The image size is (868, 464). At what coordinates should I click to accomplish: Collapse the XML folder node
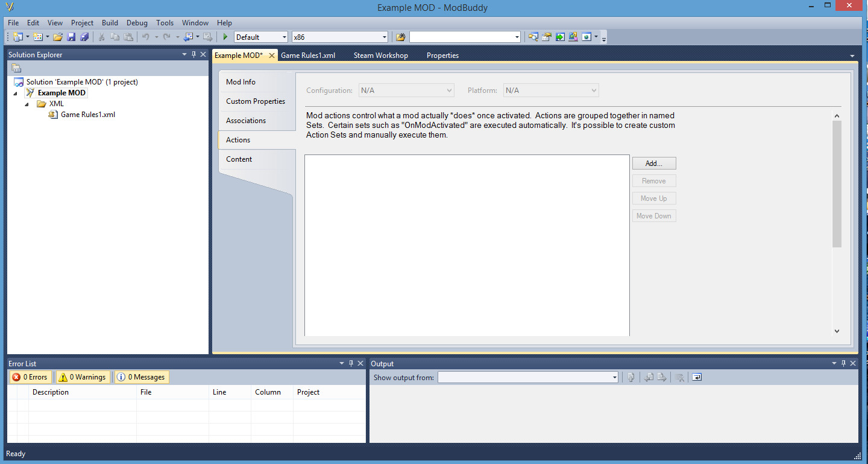point(27,104)
